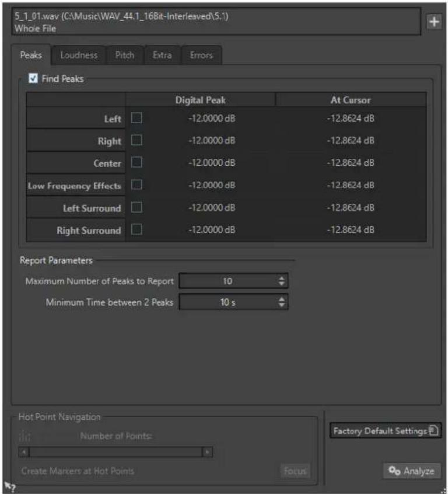
Task: Open the Factory Default Settings presets
Action: coord(386,431)
